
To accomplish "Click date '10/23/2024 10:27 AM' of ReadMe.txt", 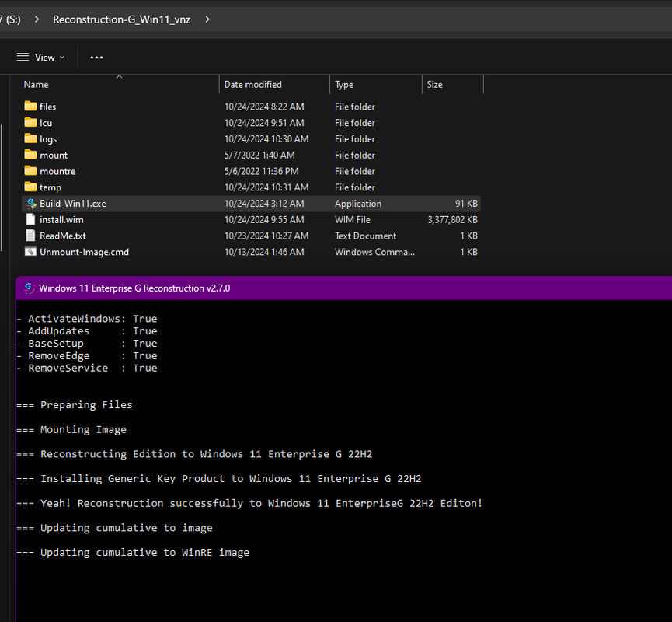I will (x=266, y=236).
